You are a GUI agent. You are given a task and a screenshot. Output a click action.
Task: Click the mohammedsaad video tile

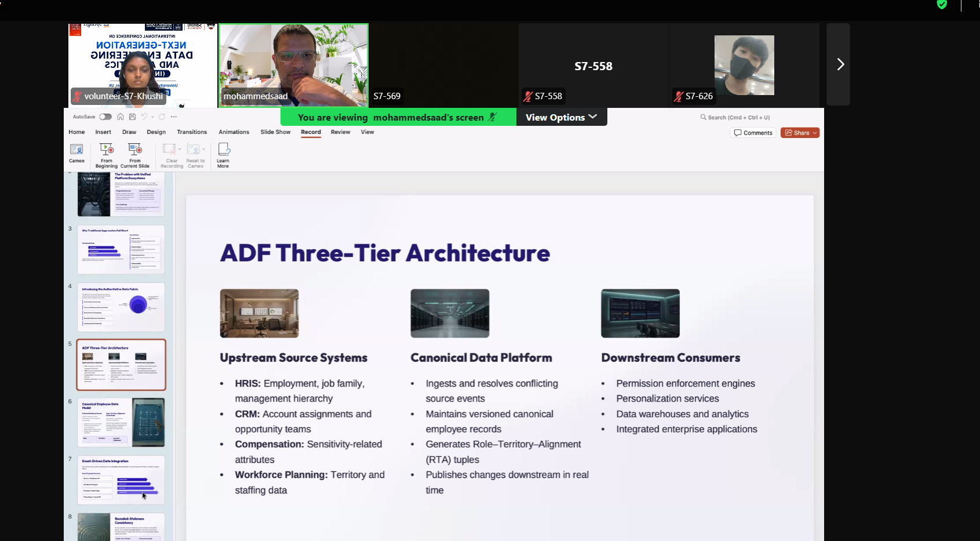pyautogui.click(x=293, y=65)
